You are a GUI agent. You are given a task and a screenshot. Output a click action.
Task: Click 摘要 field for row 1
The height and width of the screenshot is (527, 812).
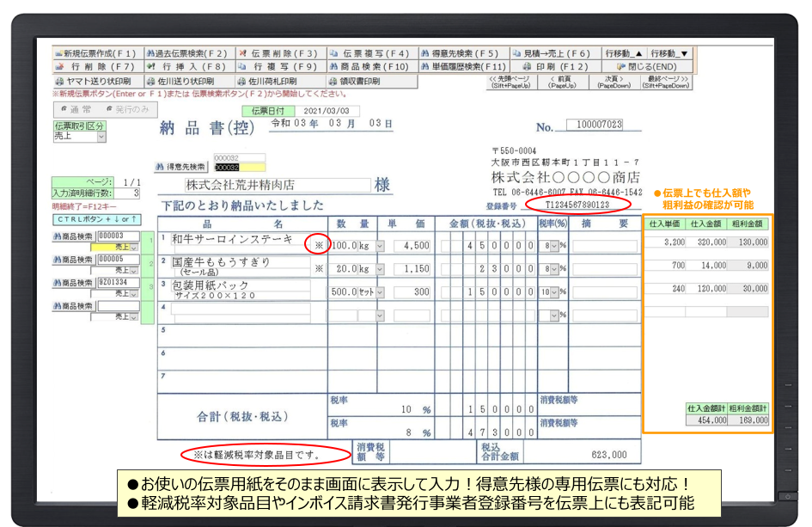coord(604,246)
